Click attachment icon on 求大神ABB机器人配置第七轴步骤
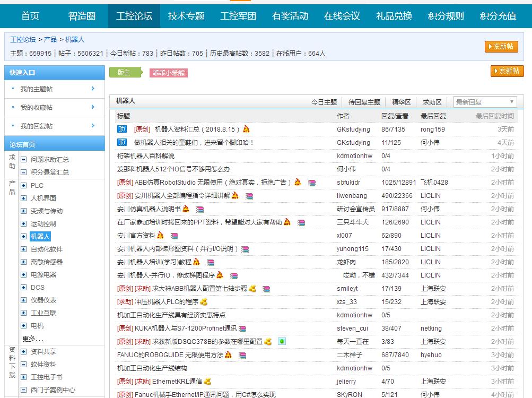Image resolution: width=532 pixels, height=398 pixels. coord(266,288)
